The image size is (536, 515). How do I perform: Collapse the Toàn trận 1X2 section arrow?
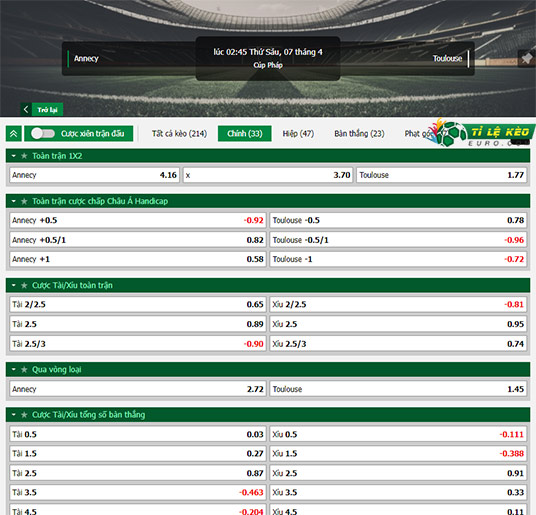tap(14, 156)
